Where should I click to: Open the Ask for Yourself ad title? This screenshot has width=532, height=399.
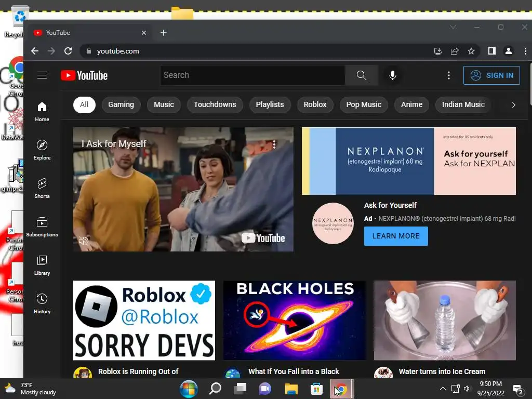[390, 205]
